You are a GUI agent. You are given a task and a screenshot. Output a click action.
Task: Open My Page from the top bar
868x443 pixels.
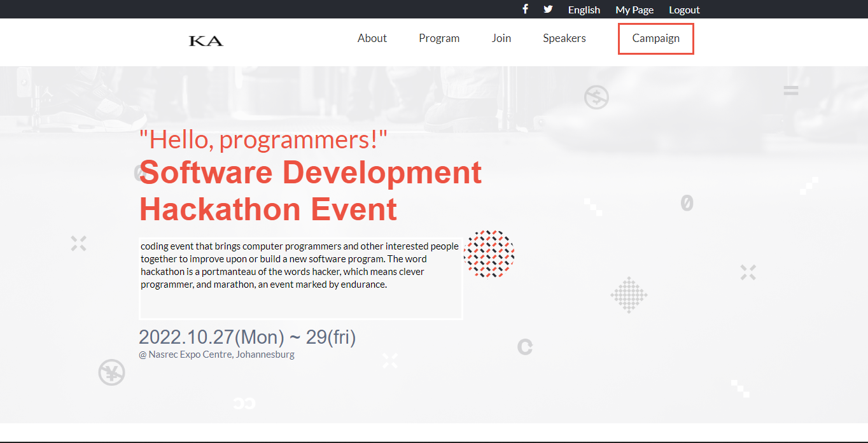point(634,9)
